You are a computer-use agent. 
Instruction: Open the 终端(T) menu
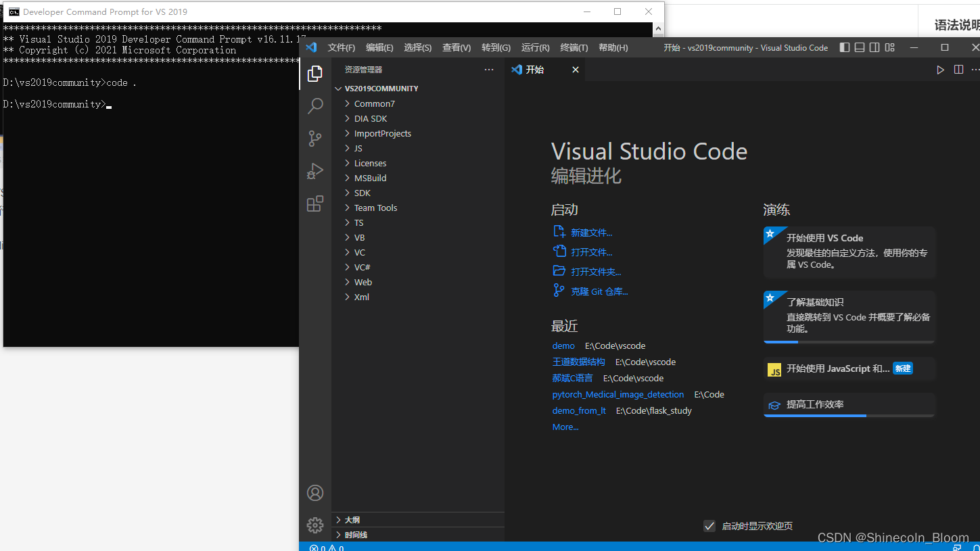pos(574,47)
